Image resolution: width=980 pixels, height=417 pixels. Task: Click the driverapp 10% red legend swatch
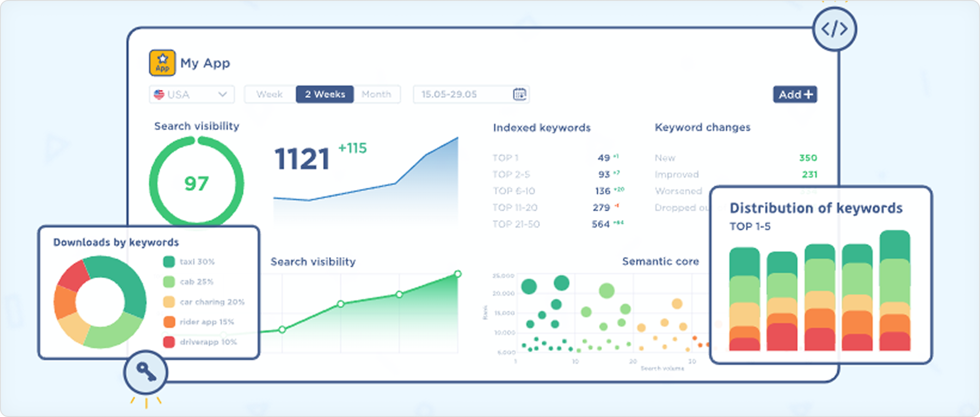click(x=169, y=342)
